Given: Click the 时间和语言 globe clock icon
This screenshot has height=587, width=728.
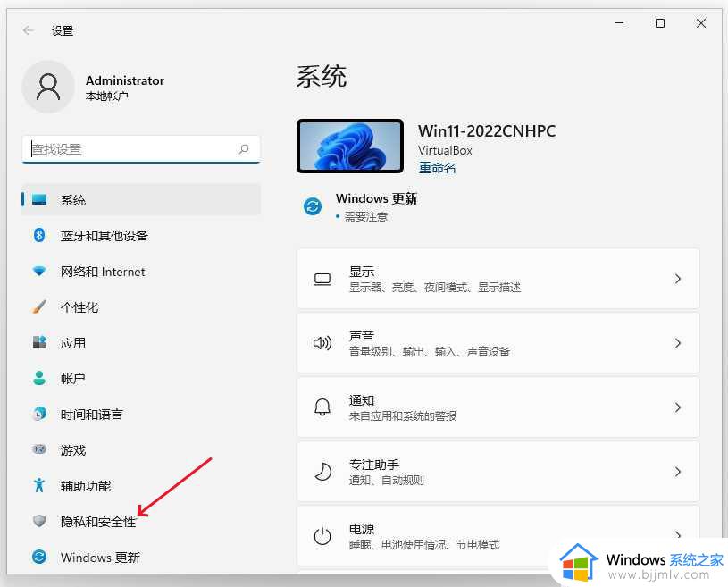Looking at the screenshot, I should point(39,414).
